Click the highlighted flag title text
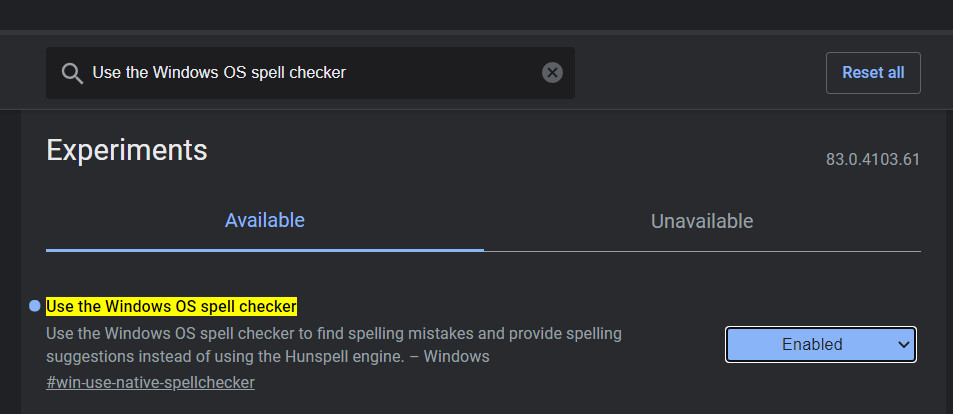This screenshot has width=953, height=414. click(172, 306)
